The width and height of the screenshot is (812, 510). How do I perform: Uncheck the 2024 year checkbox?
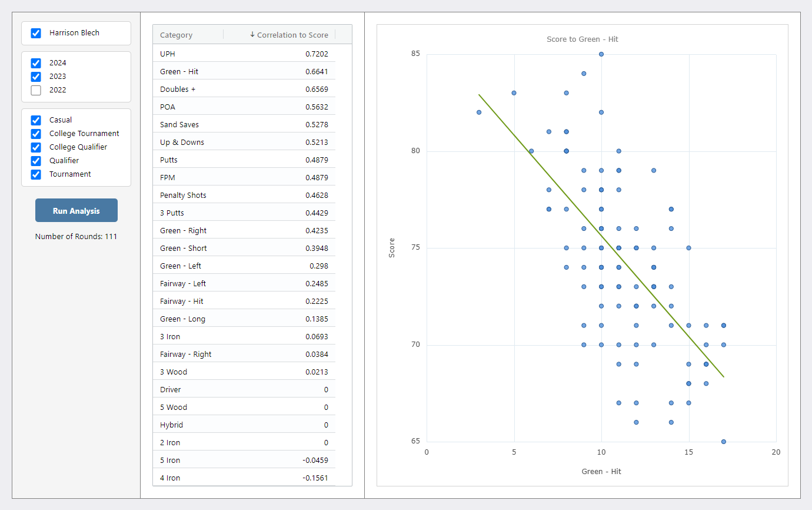[36, 63]
